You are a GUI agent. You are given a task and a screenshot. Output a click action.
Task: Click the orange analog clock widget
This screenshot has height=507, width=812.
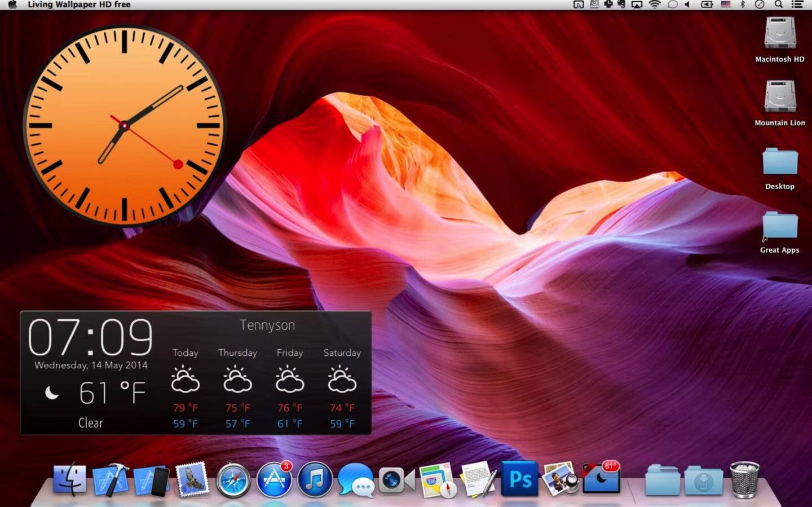tap(124, 125)
